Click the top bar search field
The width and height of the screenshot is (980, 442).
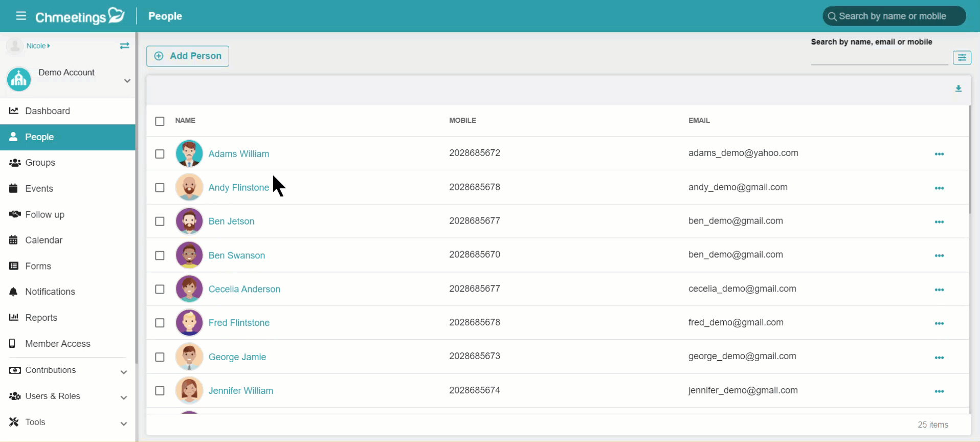(894, 16)
